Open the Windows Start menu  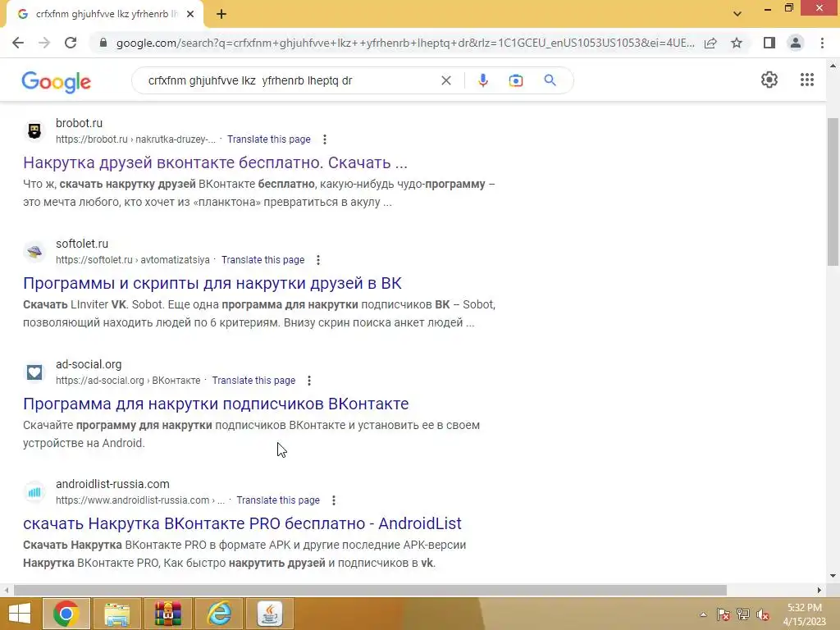pyautogui.click(x=20, y=614)
